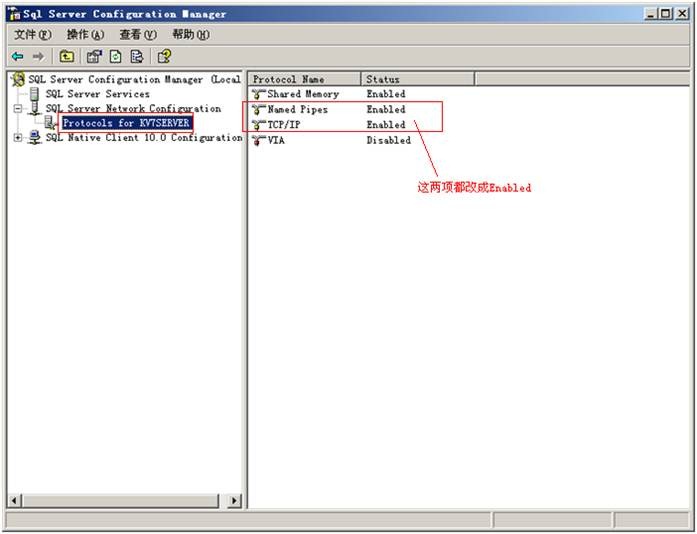697x534 pixels.
Task: Collapse the SQL Server Network Configuration node
Action: coord(18,108)
